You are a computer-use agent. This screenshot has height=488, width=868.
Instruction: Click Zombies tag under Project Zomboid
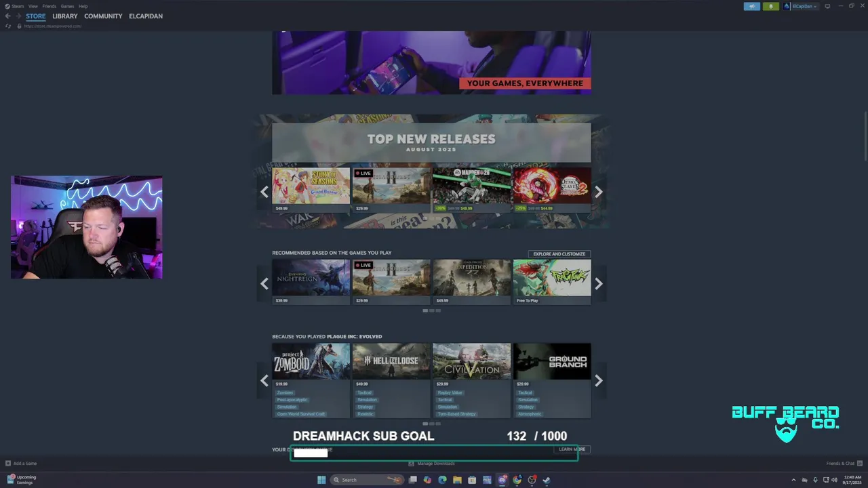point(285,392)
